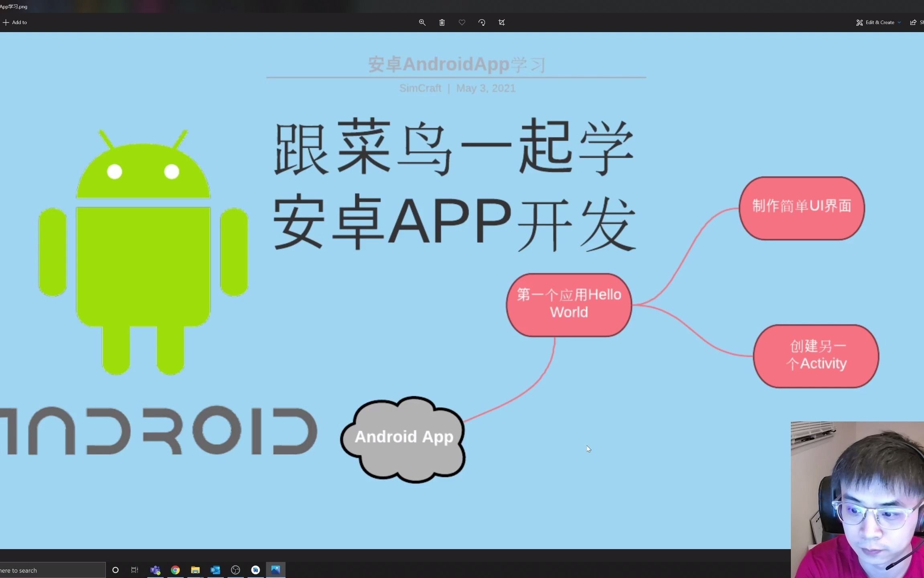This screenshot has height=578, width=924.
Task: Select the Photos app taskbar icon
Action: (x=276, y=570)
